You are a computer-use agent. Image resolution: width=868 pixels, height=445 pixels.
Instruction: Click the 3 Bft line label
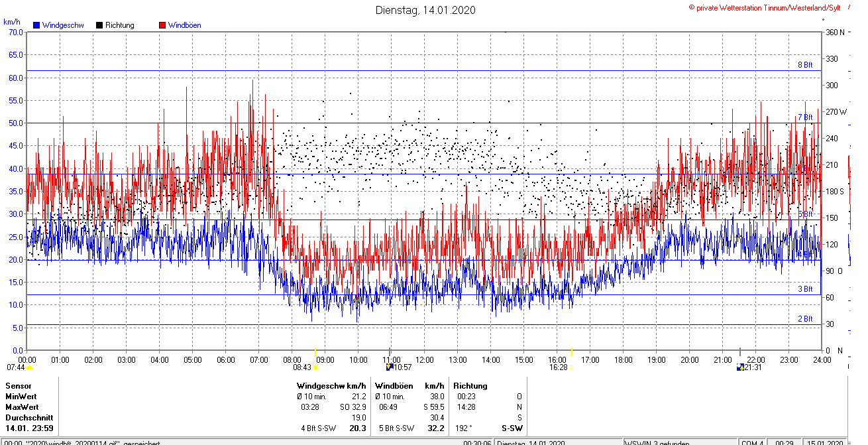pyautogui.click(x=804, y=289)
